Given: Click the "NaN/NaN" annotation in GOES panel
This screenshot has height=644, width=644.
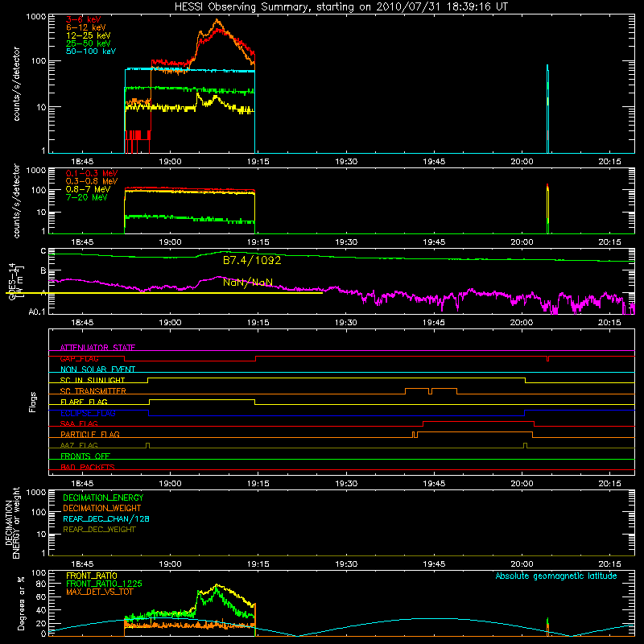Looking at the screenshot, I should [x=248, y=283].
